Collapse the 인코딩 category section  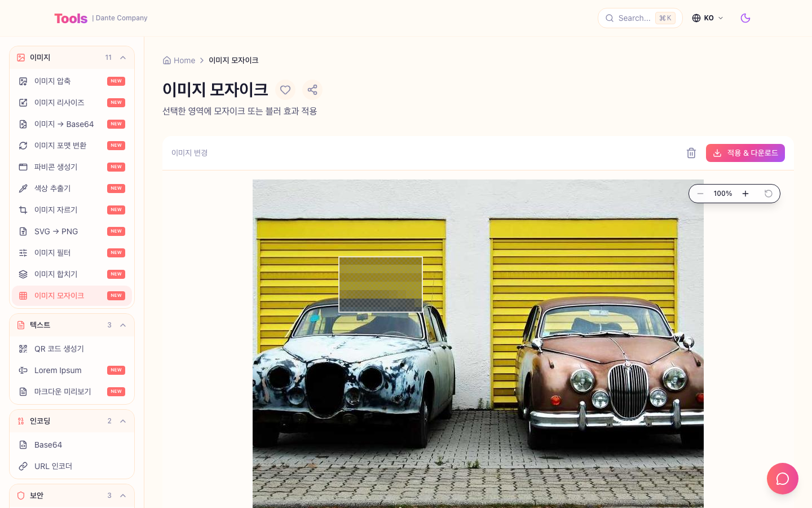[123, 421]
